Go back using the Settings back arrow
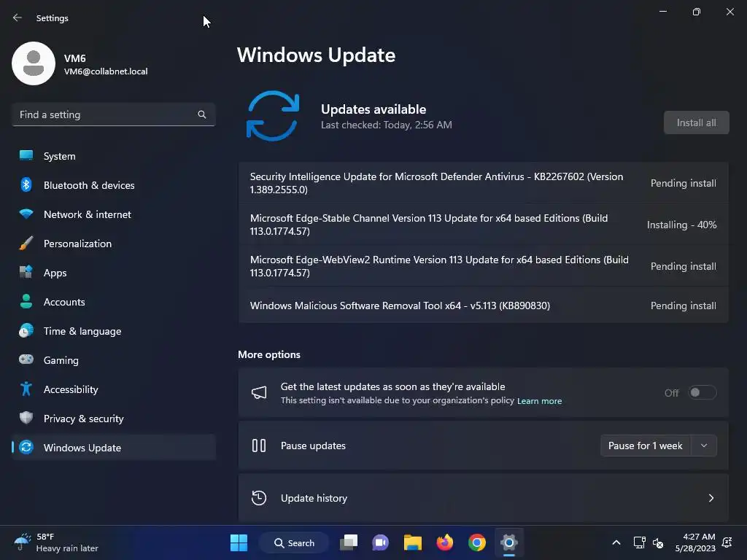Image resolution: width=747 pixels, height=560 pixels. point(18,17)
